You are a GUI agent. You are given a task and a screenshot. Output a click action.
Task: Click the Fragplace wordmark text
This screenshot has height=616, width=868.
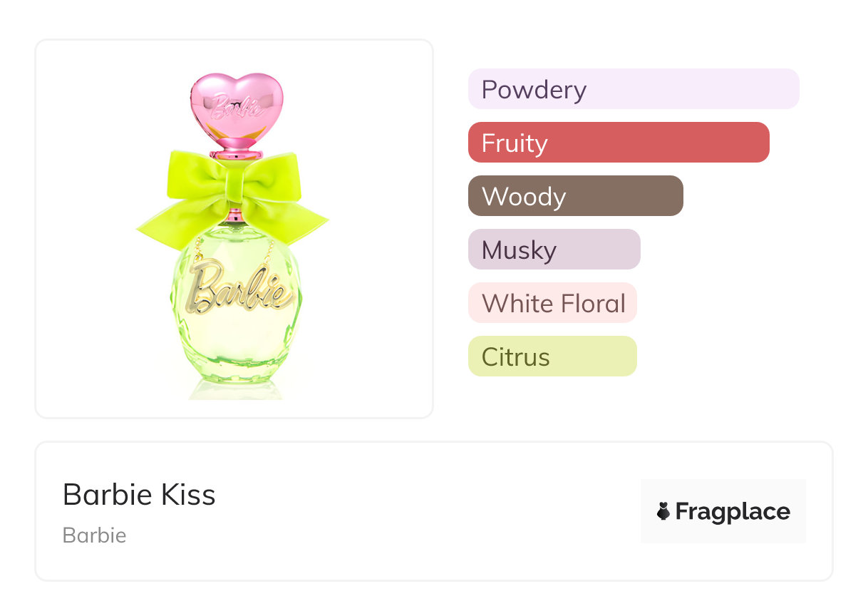(x=732, y=511)
